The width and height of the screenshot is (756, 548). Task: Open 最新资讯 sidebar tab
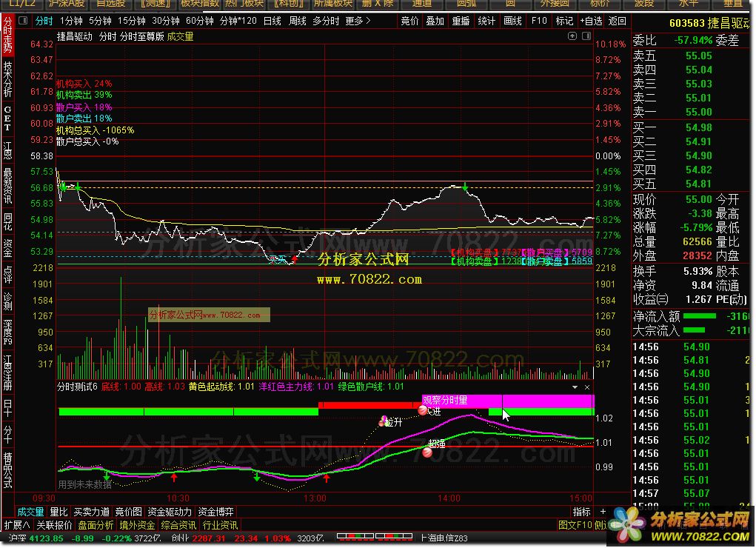pos(7,186)
